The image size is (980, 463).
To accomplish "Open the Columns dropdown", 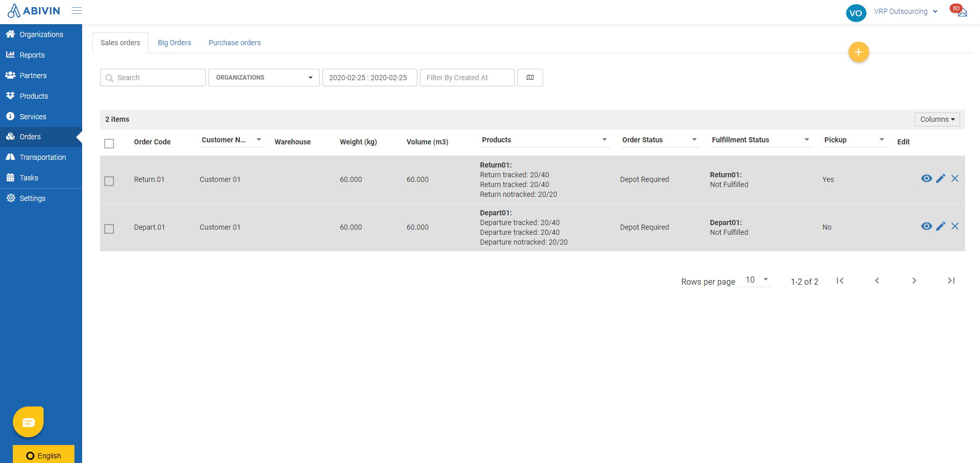I will coord(937,119).
